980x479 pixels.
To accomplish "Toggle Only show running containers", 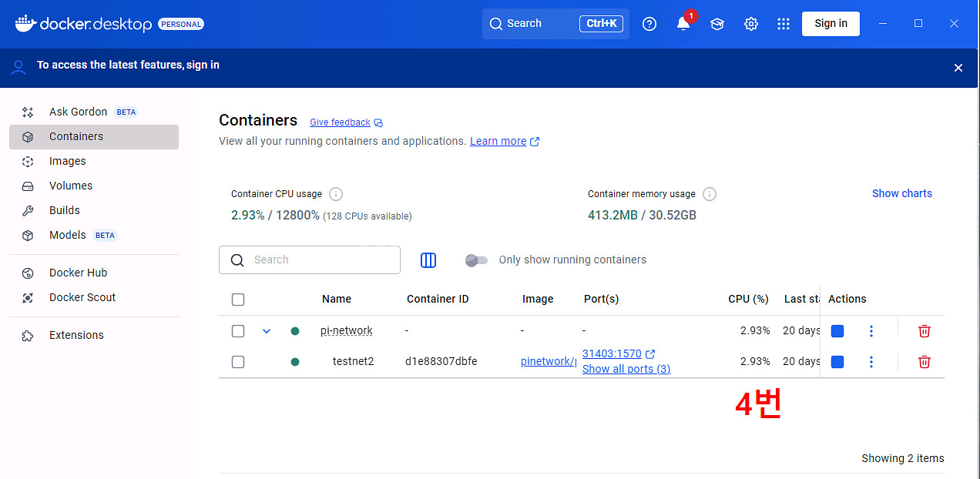I will pos(476,260).
